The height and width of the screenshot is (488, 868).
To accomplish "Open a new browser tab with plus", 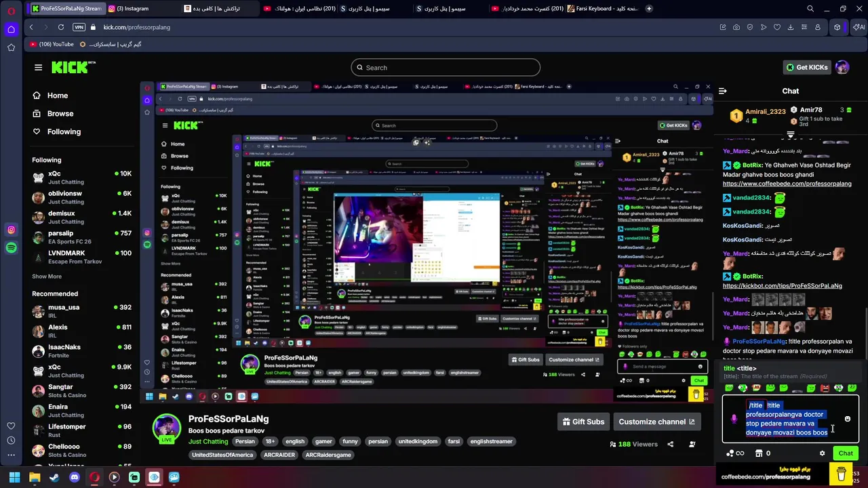I will click(649, 9).
